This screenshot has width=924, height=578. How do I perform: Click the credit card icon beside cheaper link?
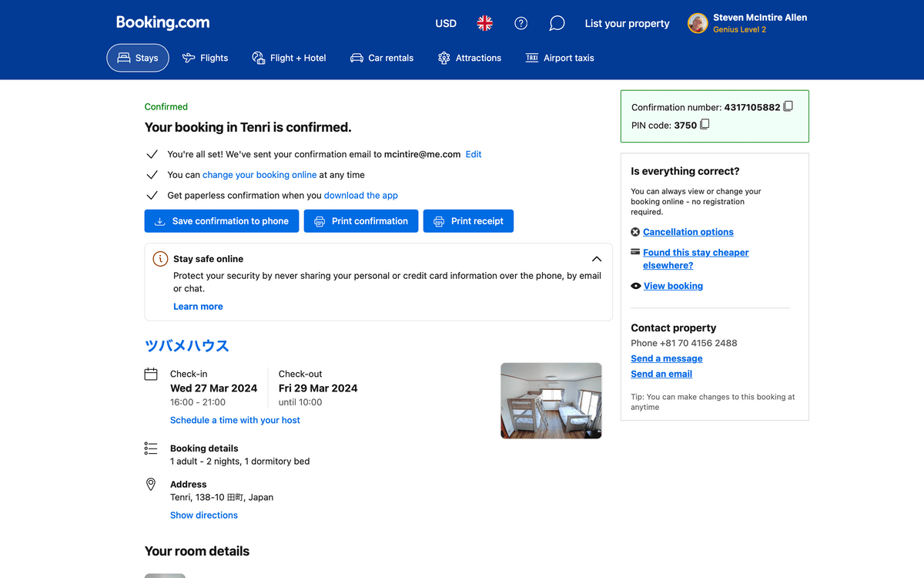[x=635, y=252]
